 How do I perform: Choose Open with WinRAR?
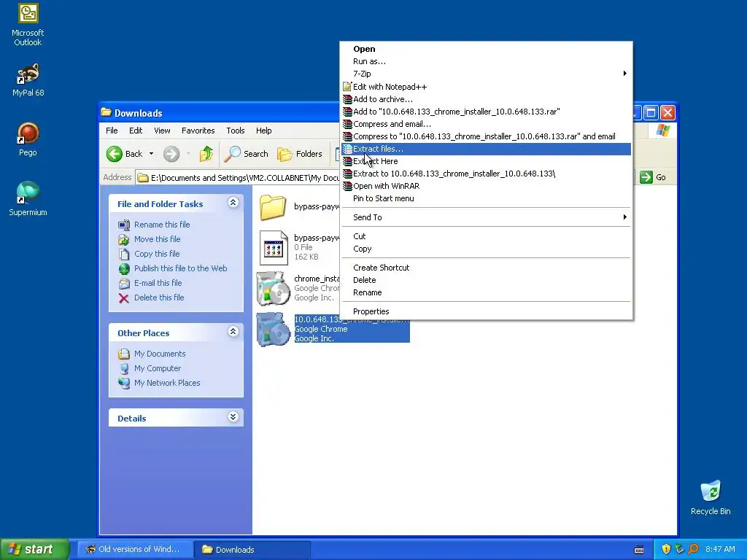coord(487,186)
